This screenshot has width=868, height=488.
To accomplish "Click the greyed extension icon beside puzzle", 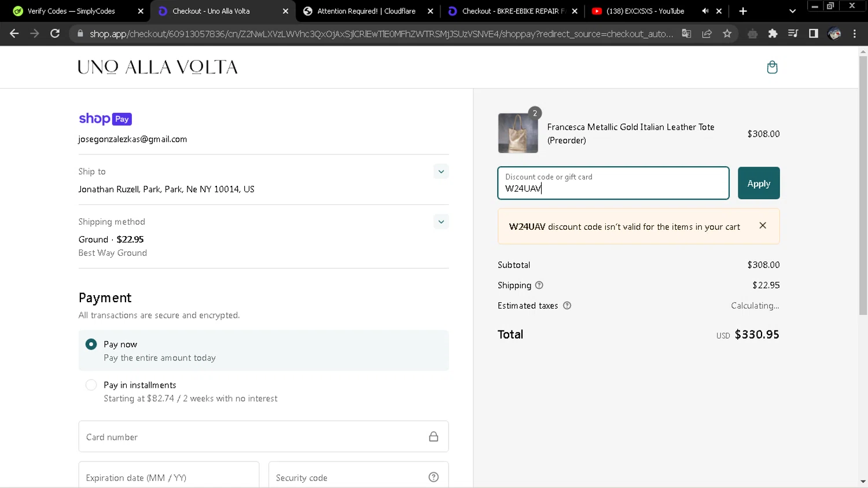I will tap(752, 34).
